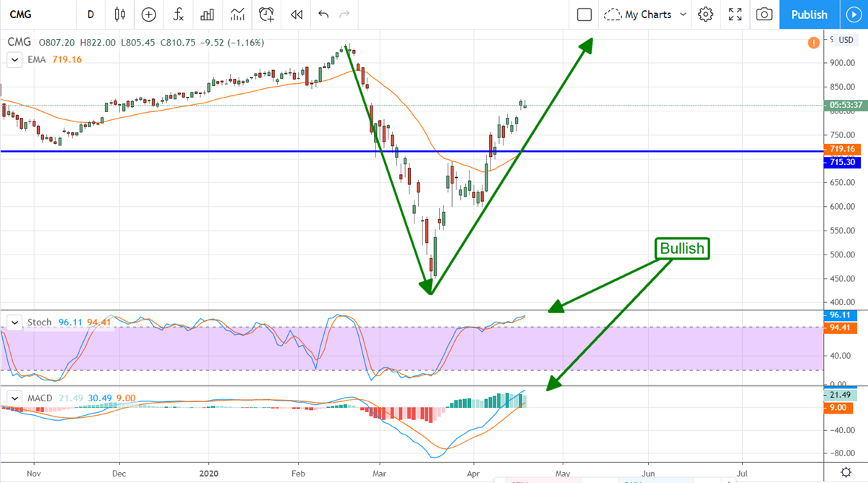Screen dimensions: 868x483
Task: Take a chart snapshot with the camera icon
Action: (x=765, y=14)
